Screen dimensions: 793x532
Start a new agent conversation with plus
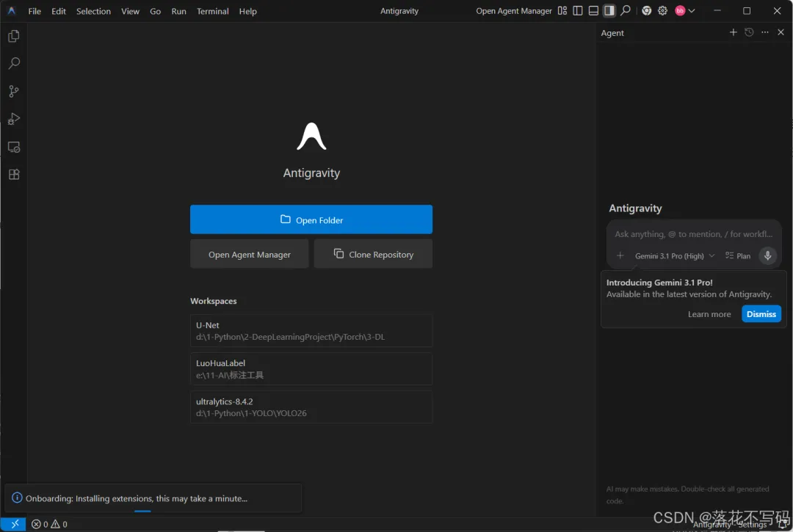[733, 32]
